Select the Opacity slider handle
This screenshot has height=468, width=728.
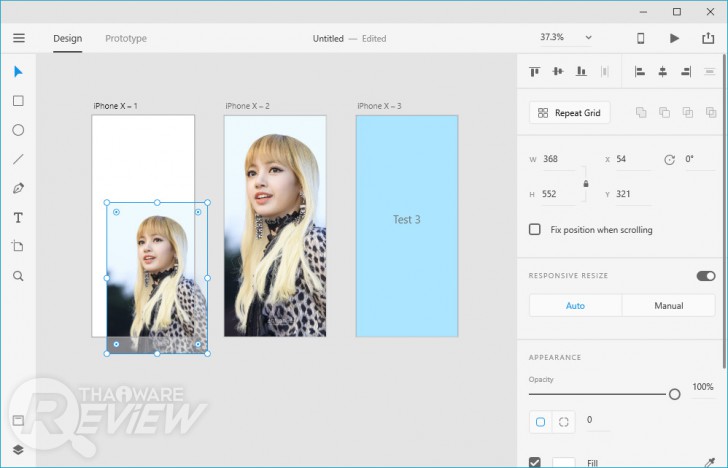[675, 394]
